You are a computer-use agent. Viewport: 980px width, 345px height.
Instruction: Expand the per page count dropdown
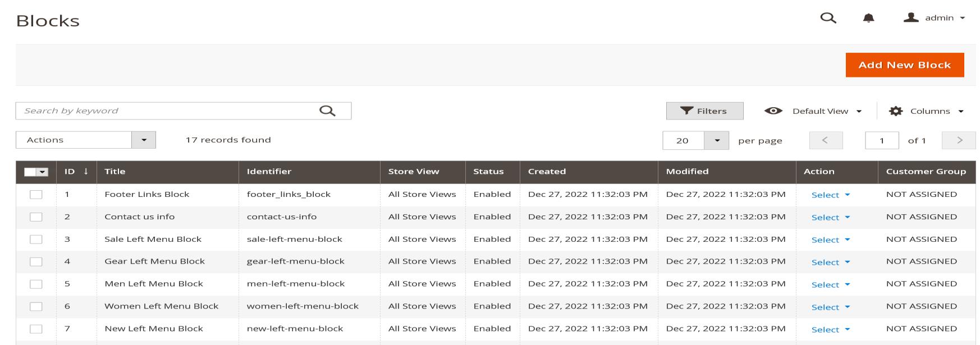(x=717, y=140)
